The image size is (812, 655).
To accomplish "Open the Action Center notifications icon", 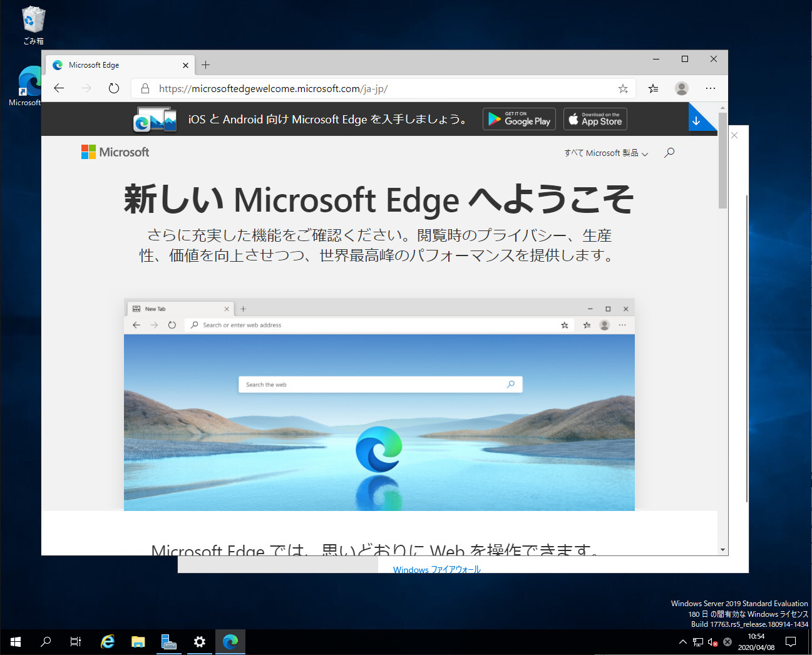I will tap(791, 642).
